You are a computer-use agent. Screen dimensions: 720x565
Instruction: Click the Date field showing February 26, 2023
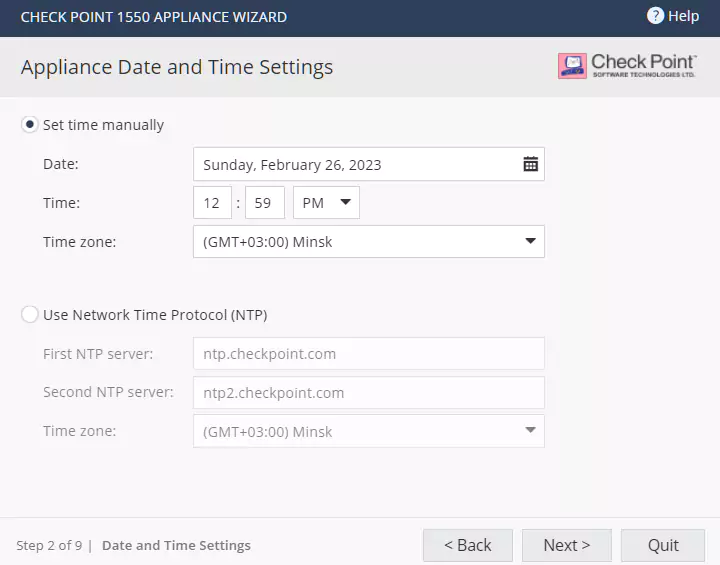pyautogui.click(x=355, y=164)
